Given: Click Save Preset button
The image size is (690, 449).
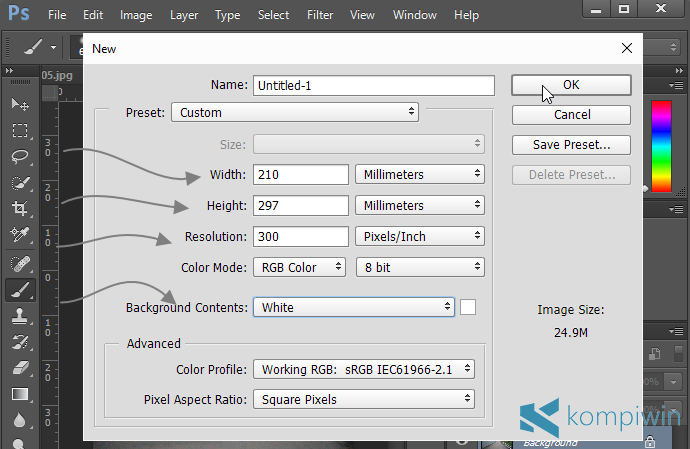Looking at the screenshot, I should point(571,145).
